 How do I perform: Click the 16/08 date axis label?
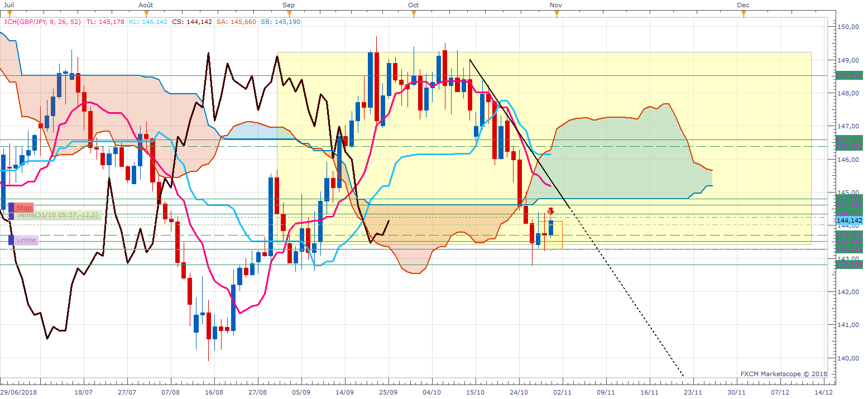pyautogui.click(x=215, y=393)
